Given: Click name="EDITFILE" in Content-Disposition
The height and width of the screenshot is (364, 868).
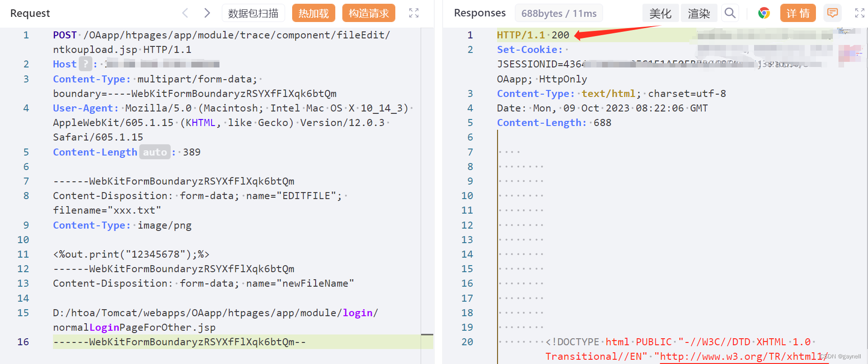Looking at the screenshot, I should (292, 196).
